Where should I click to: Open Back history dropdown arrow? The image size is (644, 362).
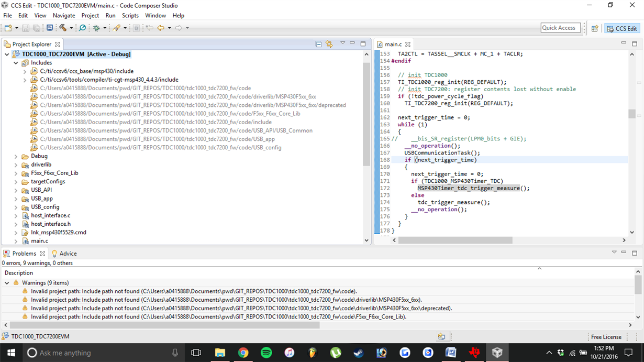(169, 28)
